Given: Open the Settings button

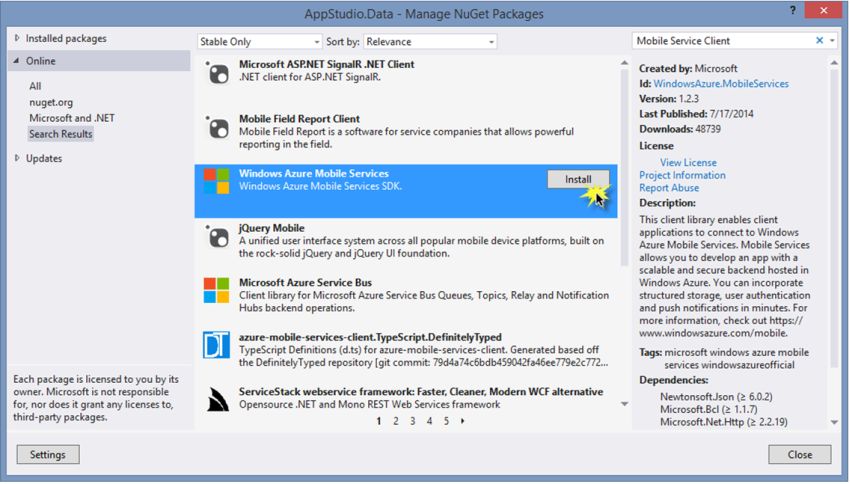Looking at the screenshot, I should tap(48, 454).
